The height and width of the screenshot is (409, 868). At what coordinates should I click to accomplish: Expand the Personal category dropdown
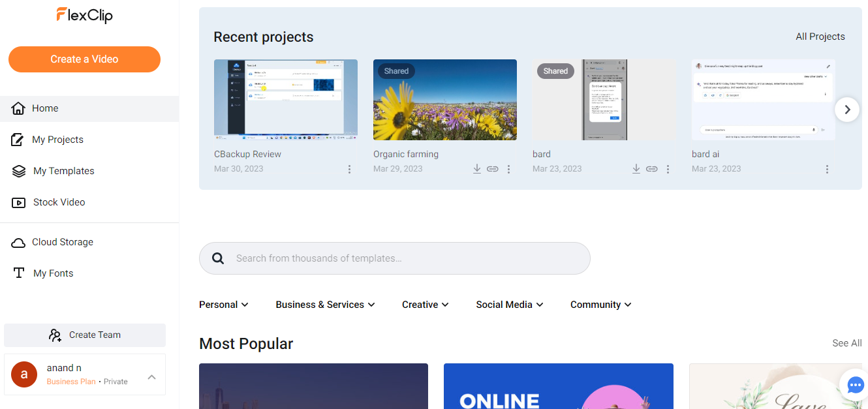point(224,305)
